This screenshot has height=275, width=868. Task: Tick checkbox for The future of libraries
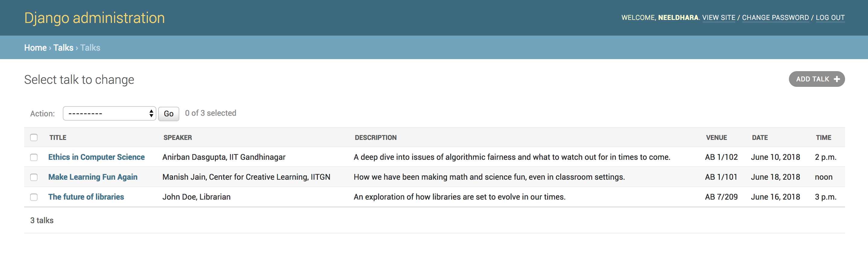(34, 197)
